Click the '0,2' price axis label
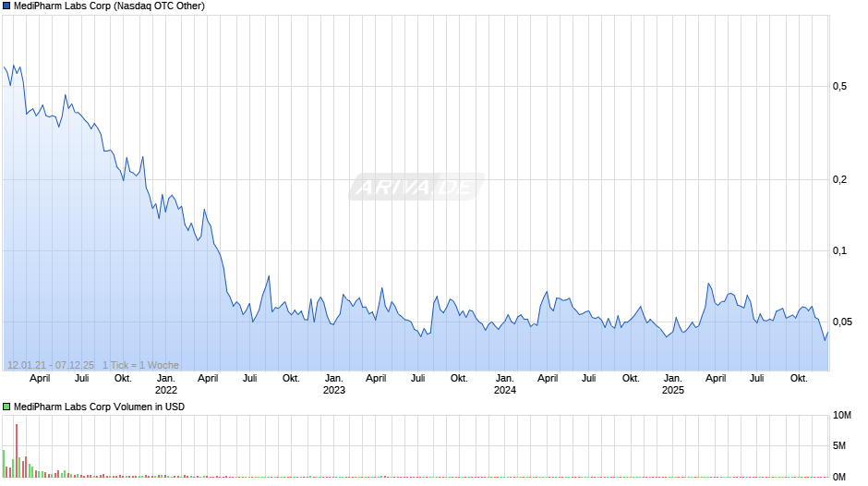This screenshot has height=486, width=868. coord(839,179)
